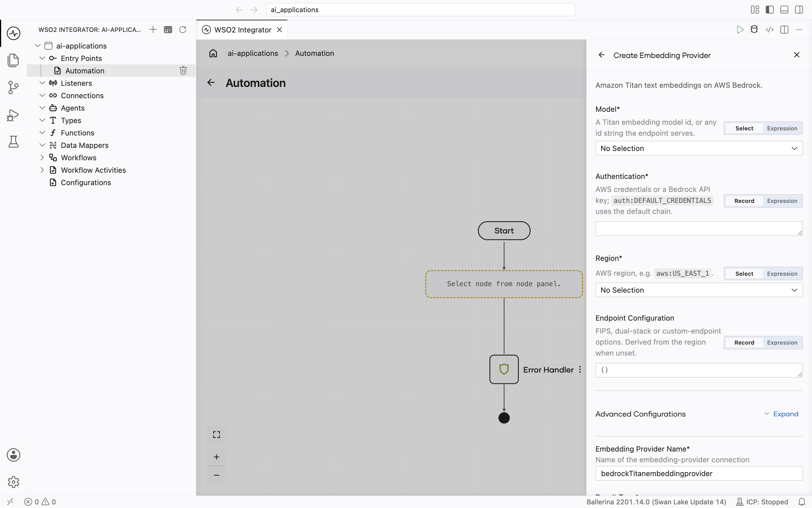The width and height of the screenshot is (812, 508).
Task: Focus the Endpoint Configuration input
Action: [699, 370]
